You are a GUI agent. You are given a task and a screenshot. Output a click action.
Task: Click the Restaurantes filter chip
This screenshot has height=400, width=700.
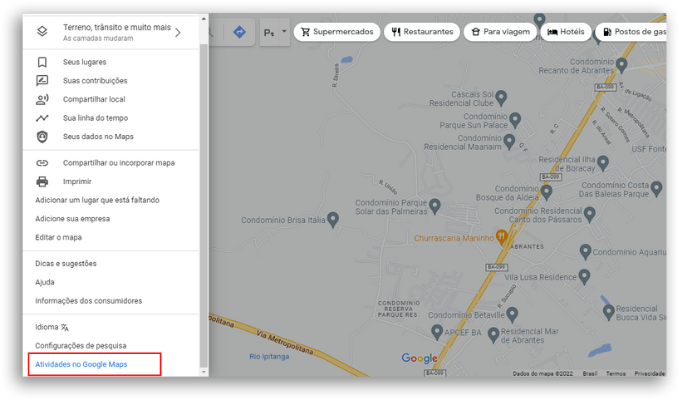[422, 32]
